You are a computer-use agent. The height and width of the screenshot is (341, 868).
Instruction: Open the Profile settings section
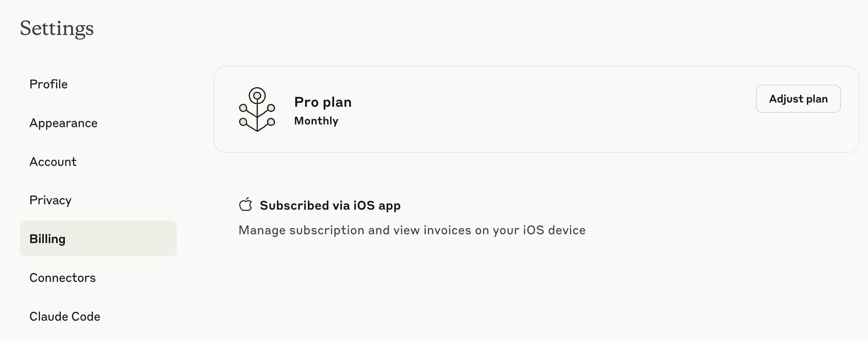click(48, 84)
